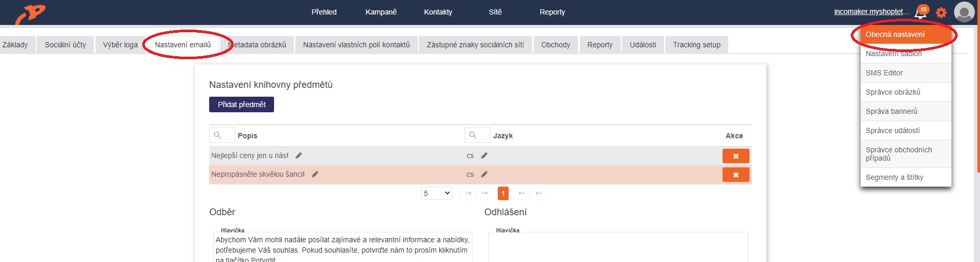Open the Kampaně menu
The height and width of the screenshot is (262, 980).
(381, 12)
